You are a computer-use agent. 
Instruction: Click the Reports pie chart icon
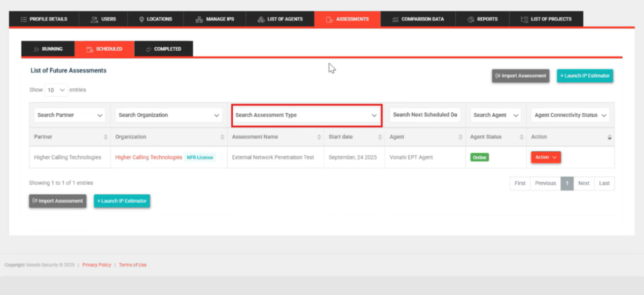[471, 19]
